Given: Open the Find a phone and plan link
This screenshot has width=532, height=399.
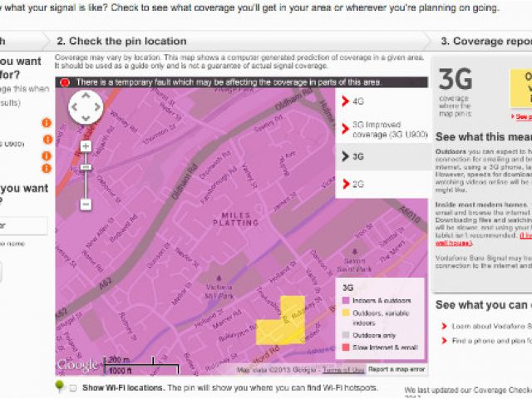Looking at the screenshot, I should (491, 340).
